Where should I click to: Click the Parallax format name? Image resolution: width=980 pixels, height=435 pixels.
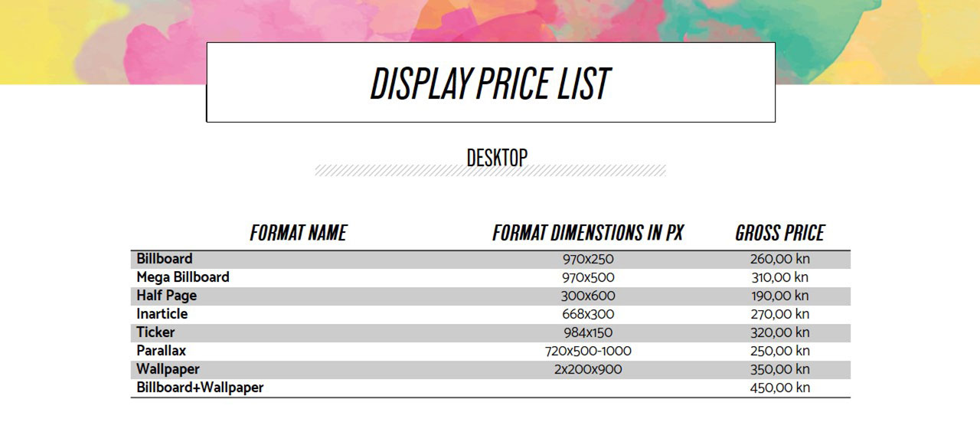(162, 351)
